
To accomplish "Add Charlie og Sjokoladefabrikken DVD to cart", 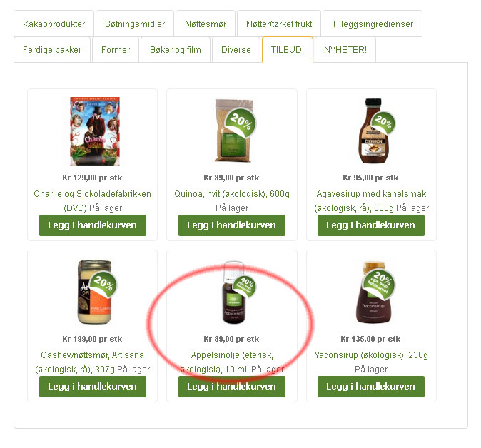I will click(93, 225).
